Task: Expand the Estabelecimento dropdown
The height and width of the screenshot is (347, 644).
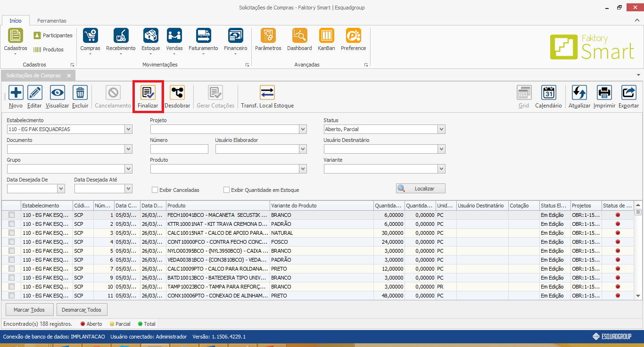Action: [x=128, y=129]
